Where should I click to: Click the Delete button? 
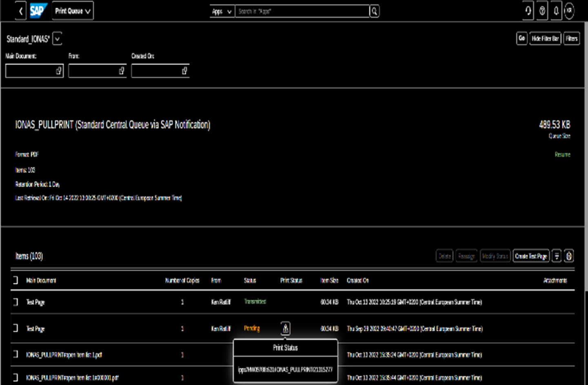(444, 256)
